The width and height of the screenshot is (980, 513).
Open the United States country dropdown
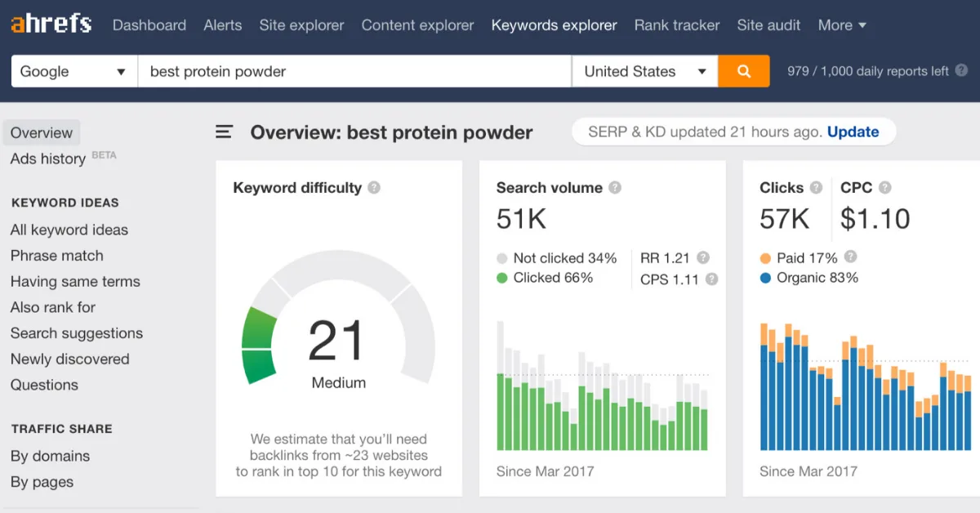tap(644, 71)
